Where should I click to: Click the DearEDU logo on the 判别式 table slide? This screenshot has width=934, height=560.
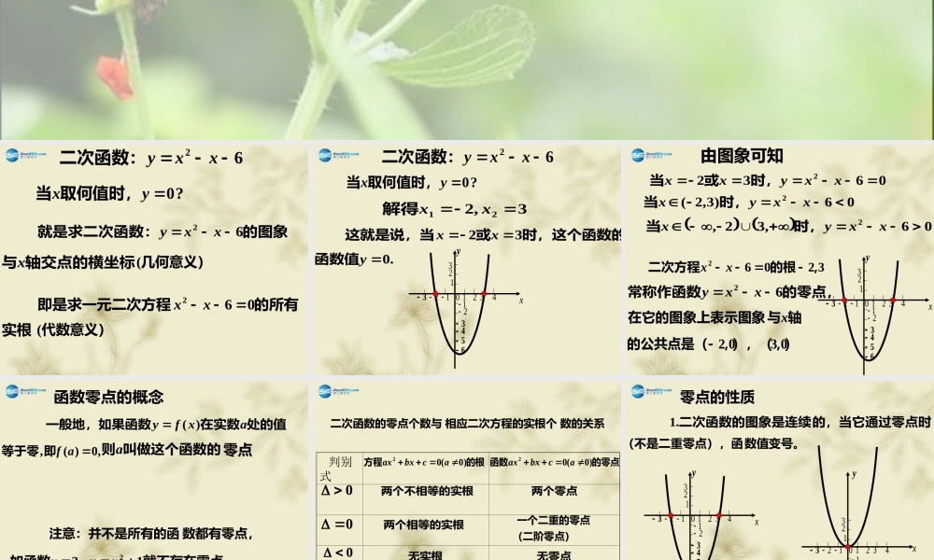(338, 392)
